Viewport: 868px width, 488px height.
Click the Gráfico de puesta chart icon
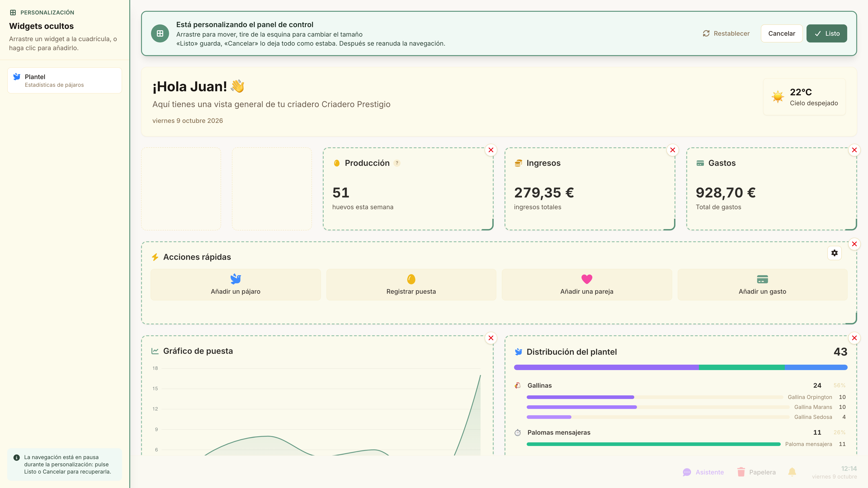tap(155, 351)
